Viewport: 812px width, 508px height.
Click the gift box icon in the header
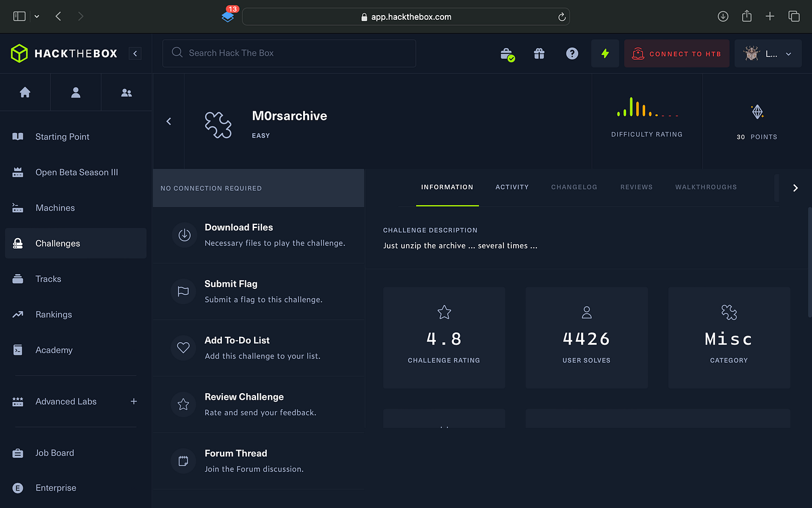click(x=539, y=53)
